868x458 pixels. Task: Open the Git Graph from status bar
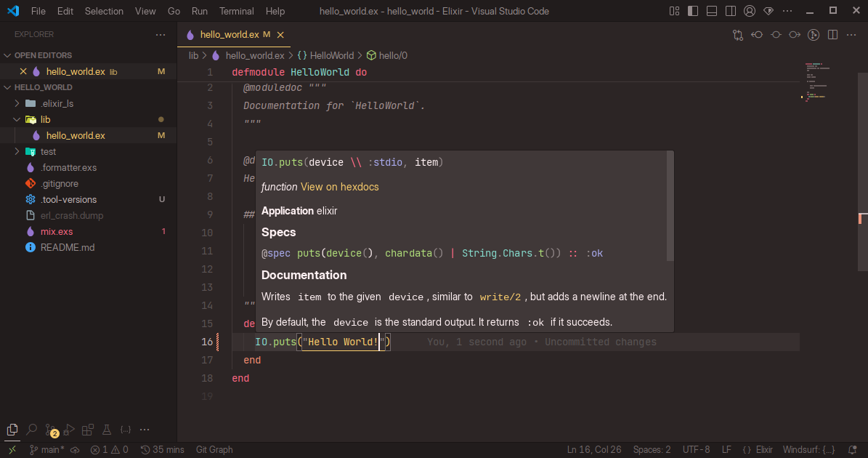pyautogui.click(x=214, y=449)
